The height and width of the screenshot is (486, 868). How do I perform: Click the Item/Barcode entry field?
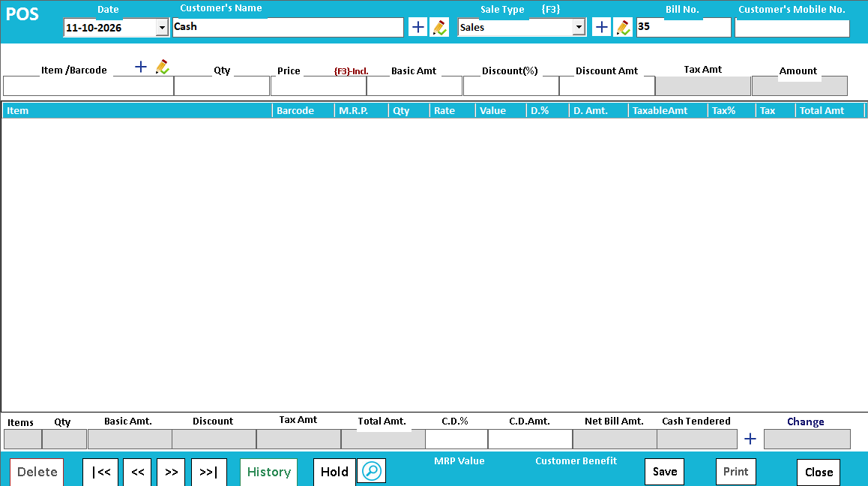[88, 86]
